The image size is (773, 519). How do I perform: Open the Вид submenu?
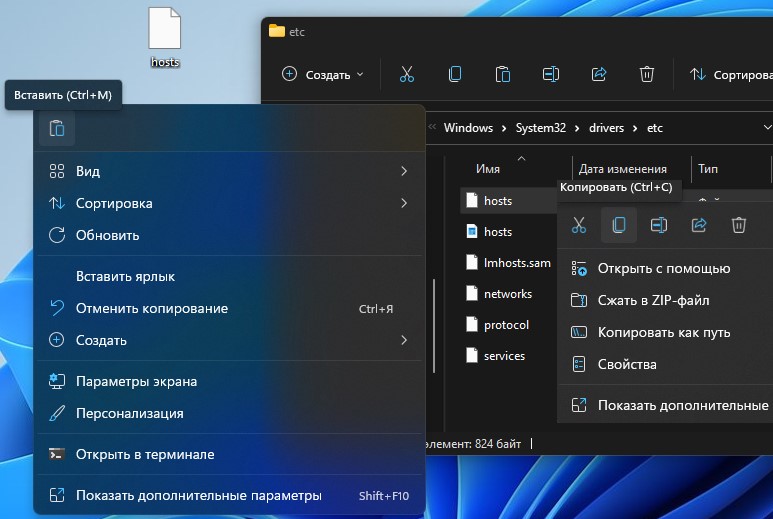point(229,171)
